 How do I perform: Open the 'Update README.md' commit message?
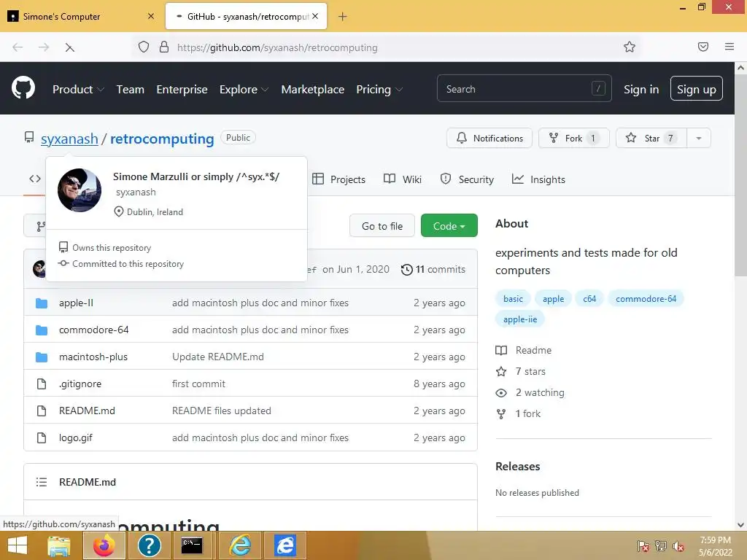pyautogui.click(x=217, y=357)
